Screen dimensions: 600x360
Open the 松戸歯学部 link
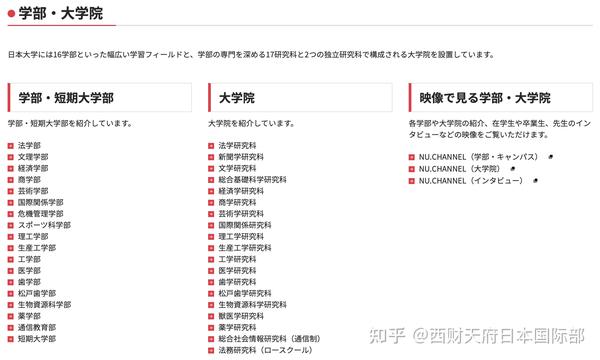pos(37,293)
